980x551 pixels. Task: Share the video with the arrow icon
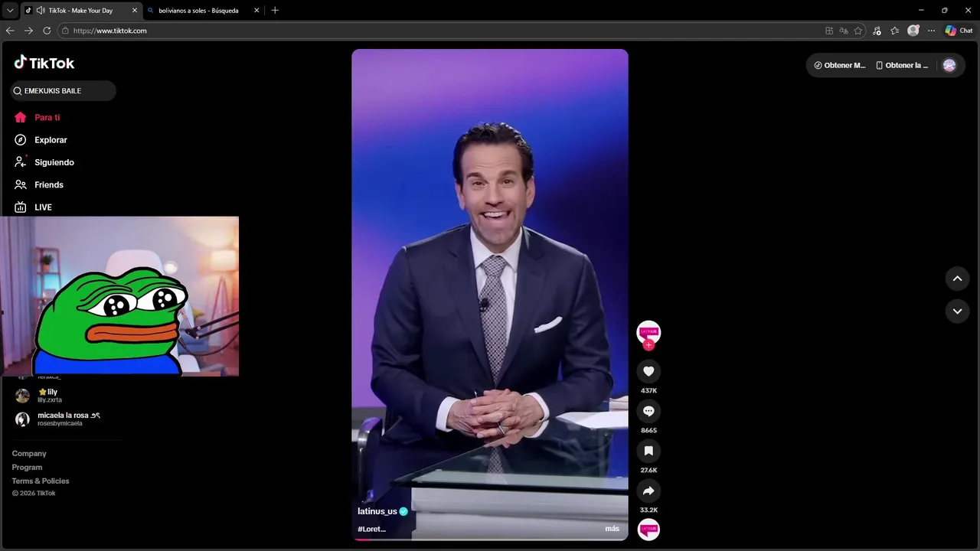tap(648, 491)
